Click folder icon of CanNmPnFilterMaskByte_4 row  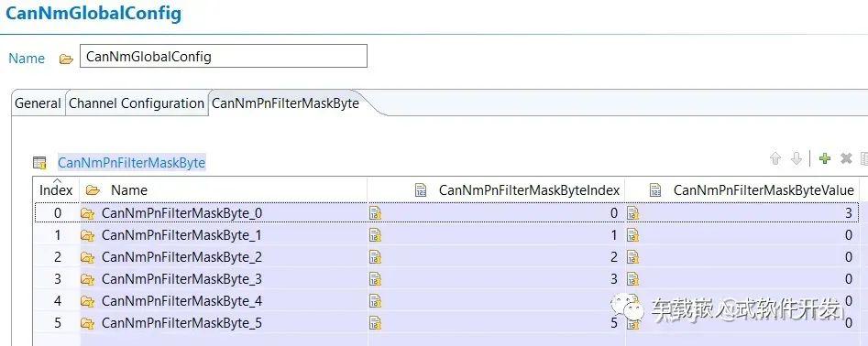[x=87, y=302]
